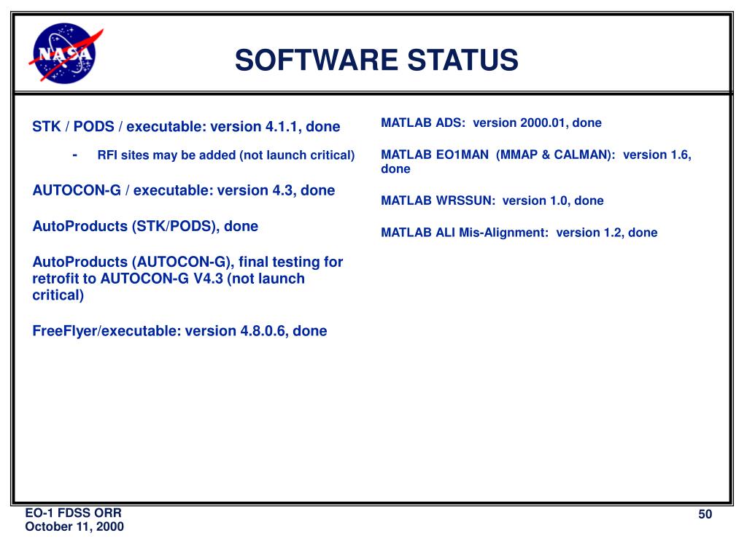The image size is (747, 560).
Task: Select the FreeFlyer/executable version 4.8.0.6 line
Action: 179,331
